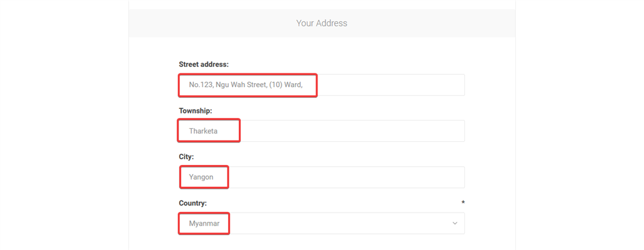Click the "Myanmar" value in Country field
The height and width of the screenshot is (250, 644).
(x=204, y=224)
